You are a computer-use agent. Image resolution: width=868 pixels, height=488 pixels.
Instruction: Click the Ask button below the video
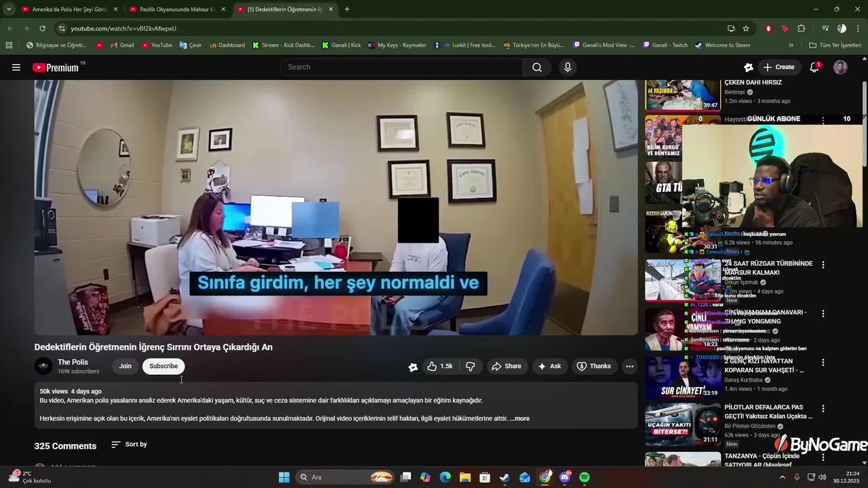[x=549, y=366]
